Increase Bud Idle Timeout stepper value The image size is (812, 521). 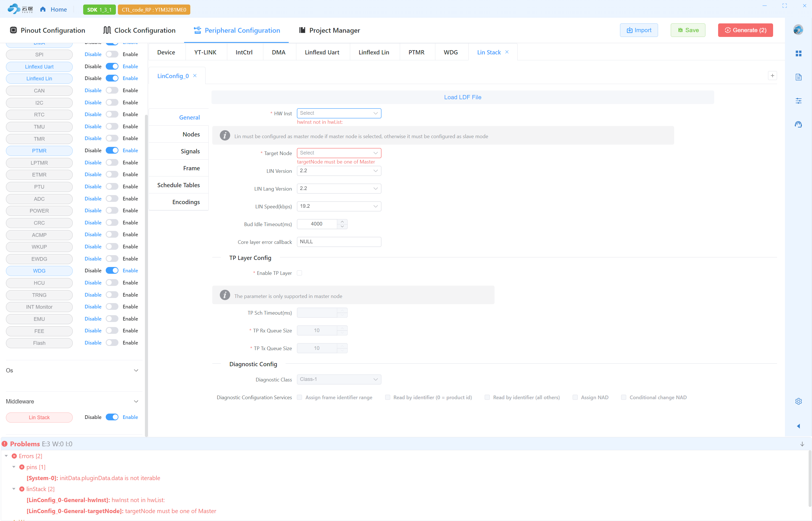(x=342, y=222)
